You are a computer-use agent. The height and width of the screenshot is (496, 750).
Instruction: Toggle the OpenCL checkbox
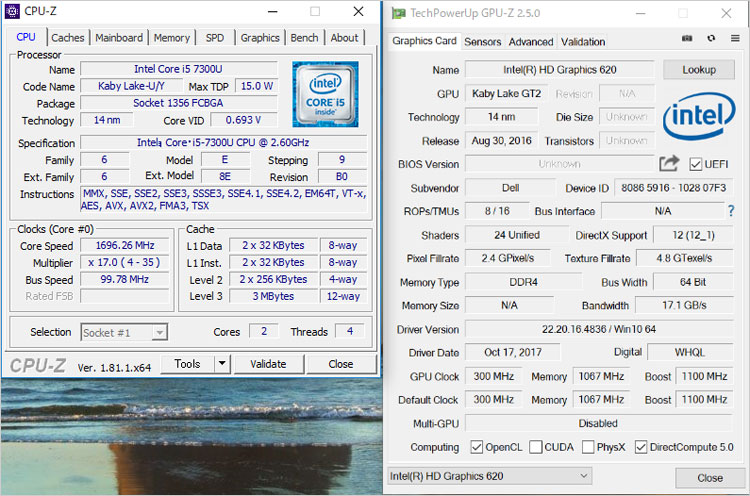coord(476,447)
